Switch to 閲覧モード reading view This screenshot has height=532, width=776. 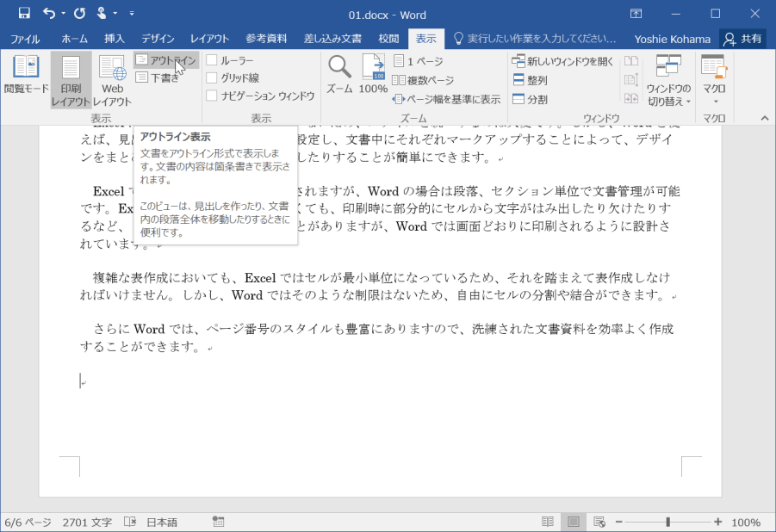(x=26, y=74)
